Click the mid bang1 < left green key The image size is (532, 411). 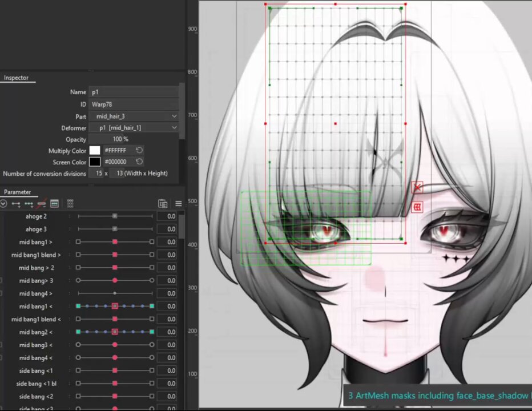pyautogui.click(x=78, y=306)
